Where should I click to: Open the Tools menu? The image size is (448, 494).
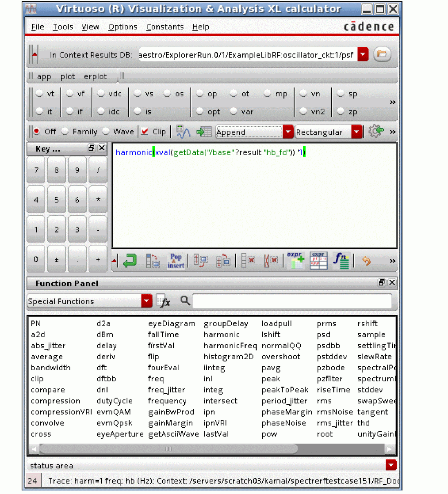click(63, 27)
